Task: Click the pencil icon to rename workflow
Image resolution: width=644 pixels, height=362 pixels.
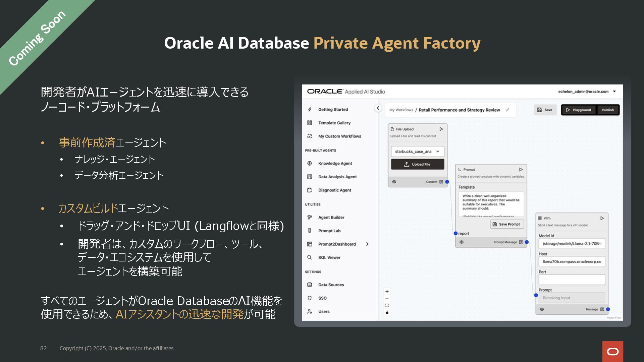Action: tap(507, 110)
